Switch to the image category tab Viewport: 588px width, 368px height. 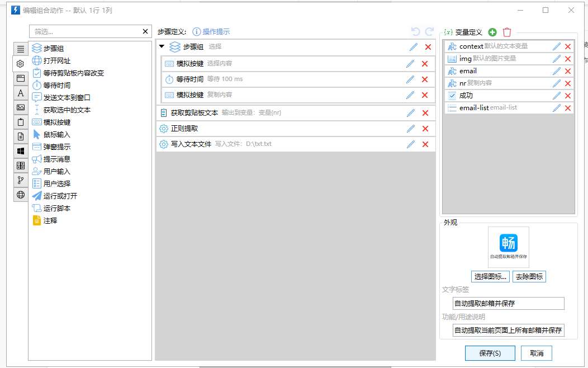click(21, 108)
